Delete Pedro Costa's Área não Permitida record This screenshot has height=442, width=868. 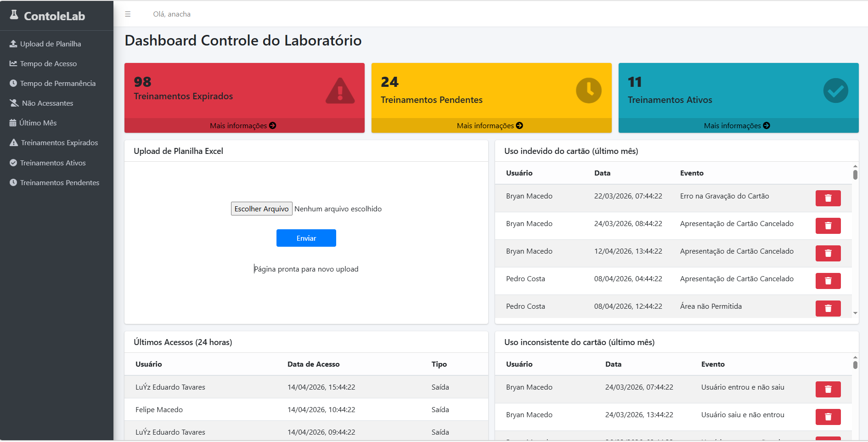click(x=828, y=308)
